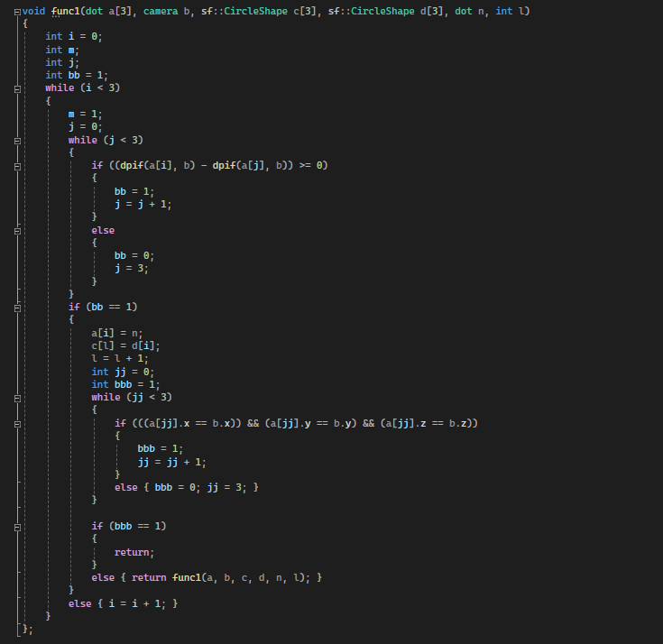The image size is (663, 644).
Task: Place the cursor on the 'int m;' line
Action: click(x=62, y=50)
